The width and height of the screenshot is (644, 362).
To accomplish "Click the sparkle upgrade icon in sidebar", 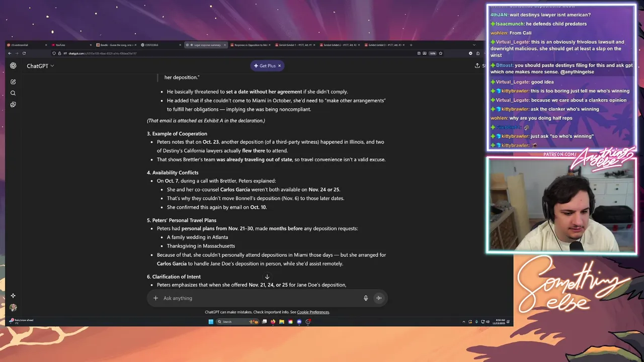I will [x=13, y=296].
